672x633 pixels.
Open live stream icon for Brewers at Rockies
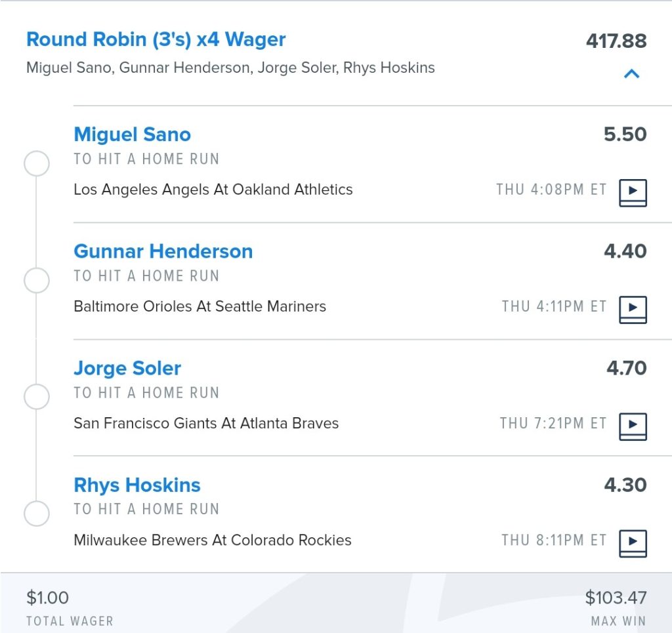pos(633,544)
